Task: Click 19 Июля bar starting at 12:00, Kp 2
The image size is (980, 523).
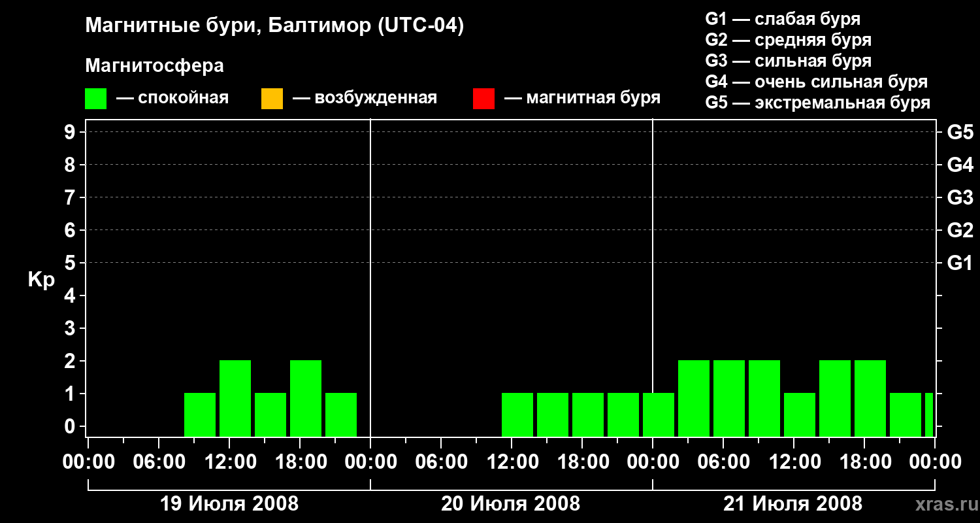Action: point(235,398)
